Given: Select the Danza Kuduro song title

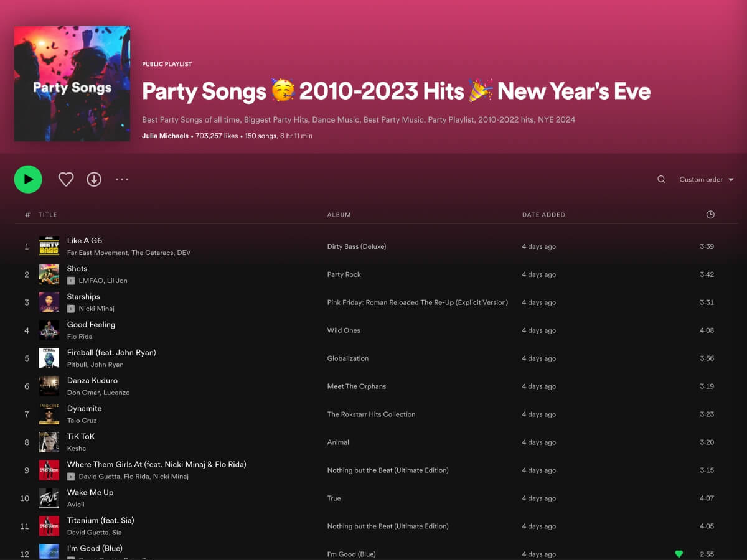Looking at the screenshot, I should 92,381.
